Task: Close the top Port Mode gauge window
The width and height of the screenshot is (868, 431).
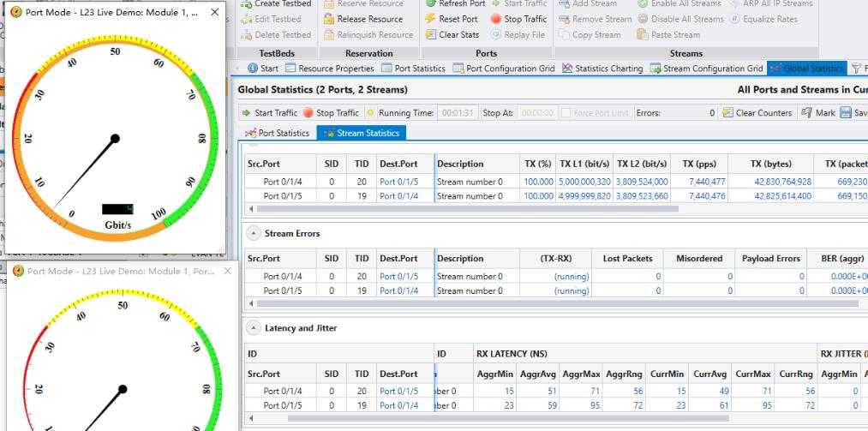Action: [x=215, y=12]
